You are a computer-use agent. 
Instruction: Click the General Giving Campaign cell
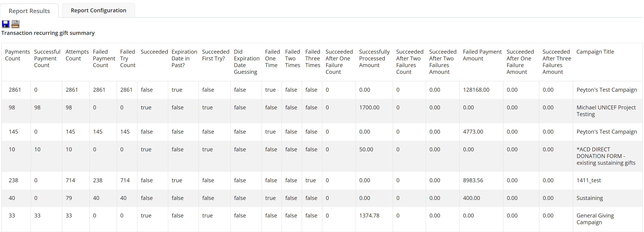click(595, 219)
